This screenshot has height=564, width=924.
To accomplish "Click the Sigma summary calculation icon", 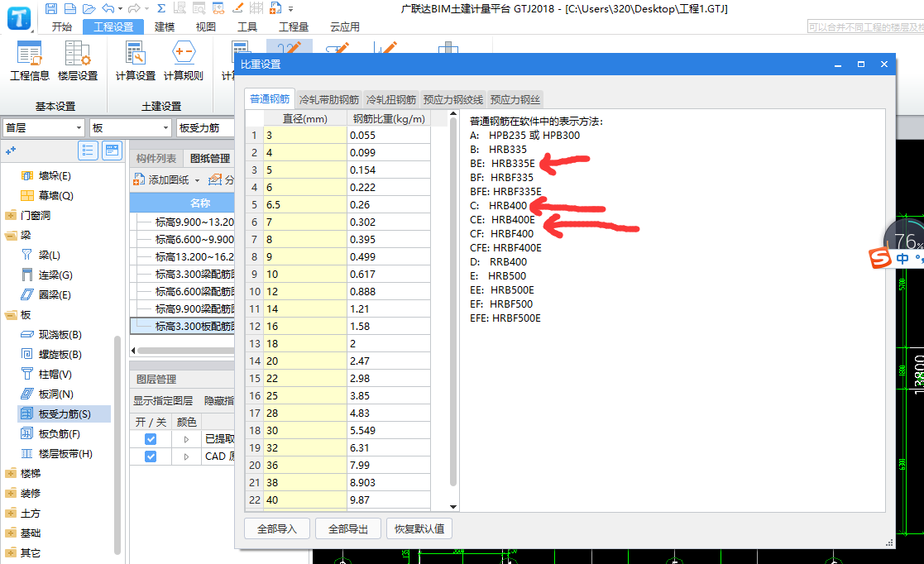I will [x=160, y=9].
